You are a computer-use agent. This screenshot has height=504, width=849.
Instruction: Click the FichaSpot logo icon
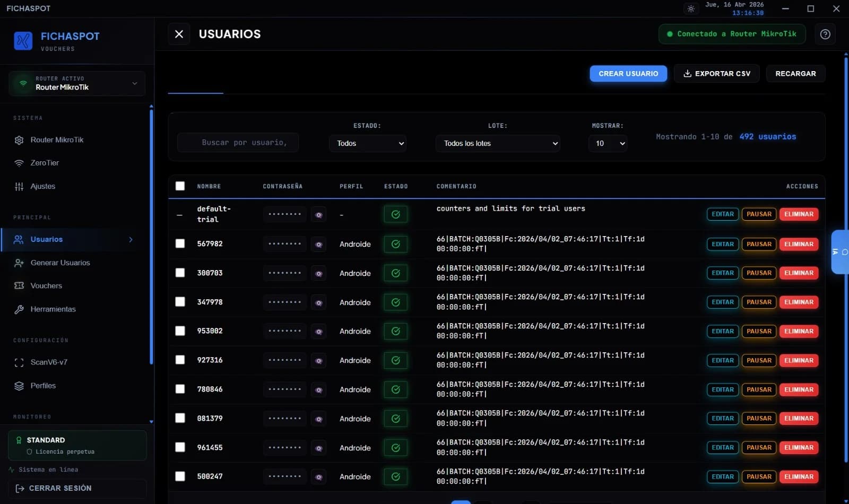pos(23,40)
